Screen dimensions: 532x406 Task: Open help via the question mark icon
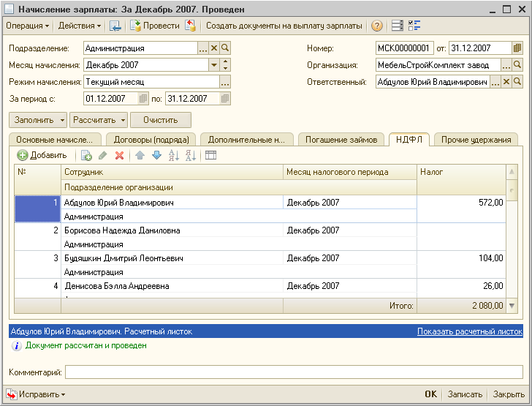tap(376, 26)
